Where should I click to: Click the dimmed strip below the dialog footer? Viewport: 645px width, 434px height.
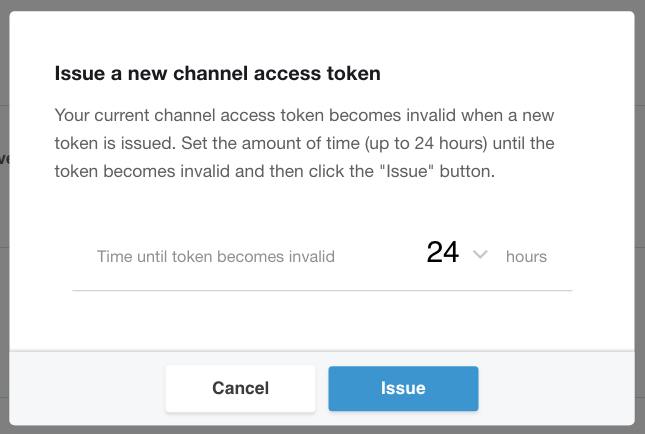[x=320, y=430]
